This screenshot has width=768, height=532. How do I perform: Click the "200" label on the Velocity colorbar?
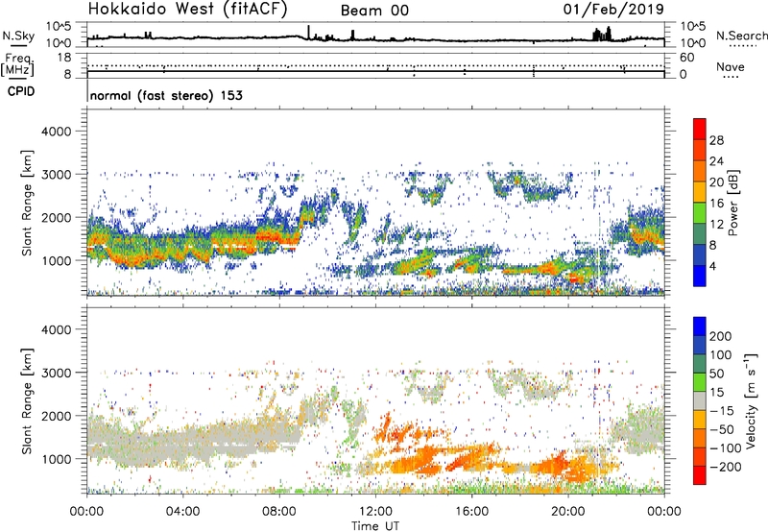pos(721,336)
